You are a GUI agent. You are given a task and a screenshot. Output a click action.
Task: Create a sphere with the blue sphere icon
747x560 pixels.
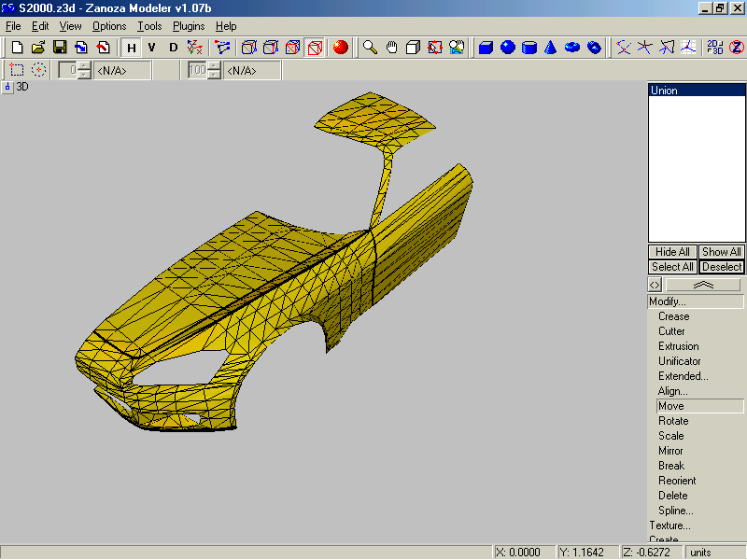click(507, 47)
